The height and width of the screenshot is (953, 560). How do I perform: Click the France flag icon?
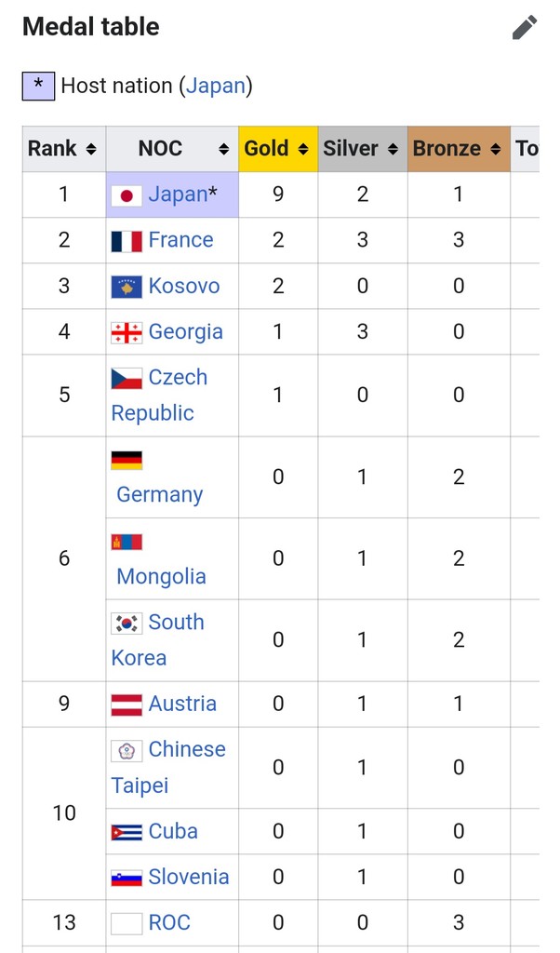(127, 241)
